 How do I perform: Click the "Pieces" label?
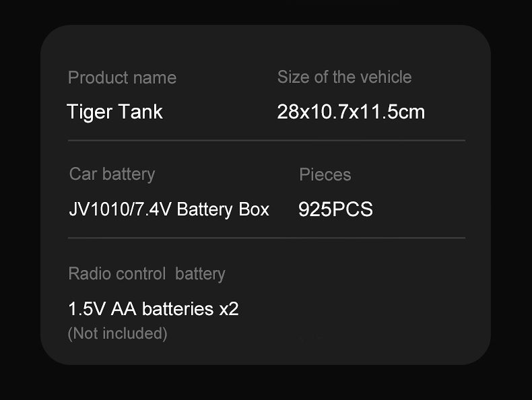[x=325, y=174]
